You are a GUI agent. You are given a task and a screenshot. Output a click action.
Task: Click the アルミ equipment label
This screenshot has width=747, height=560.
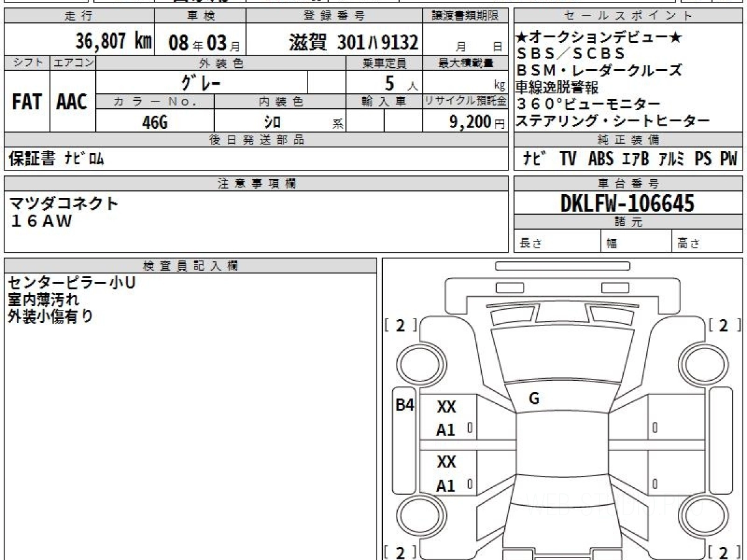coord(672,159)
